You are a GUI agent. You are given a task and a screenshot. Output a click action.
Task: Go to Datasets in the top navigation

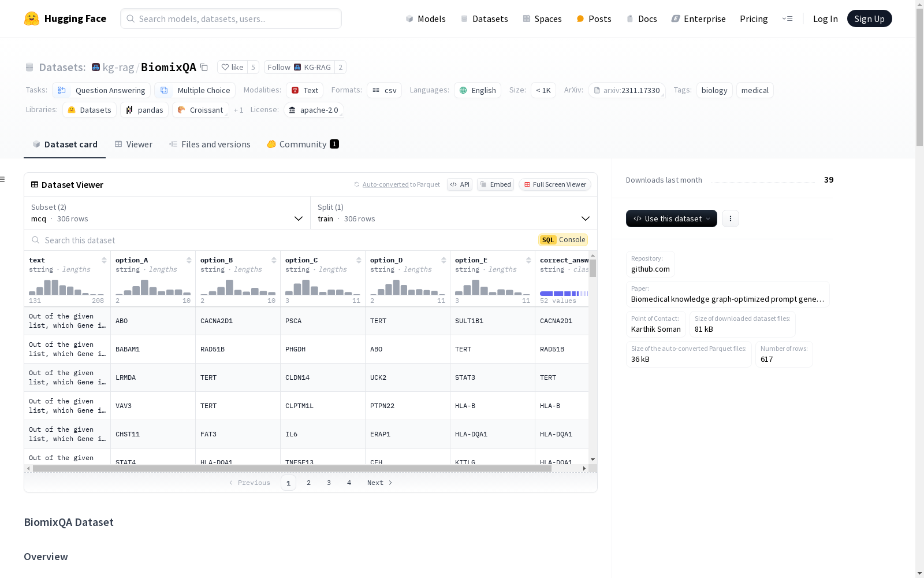pos(484,18)
